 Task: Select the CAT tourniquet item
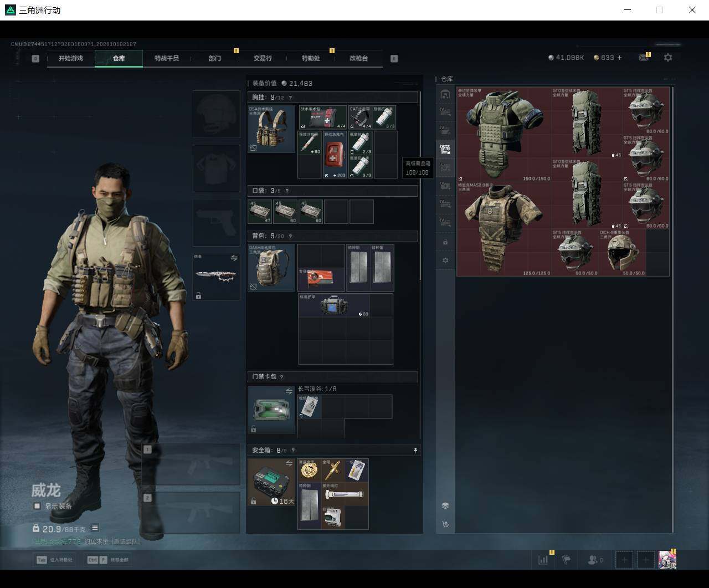coord(360,117)
